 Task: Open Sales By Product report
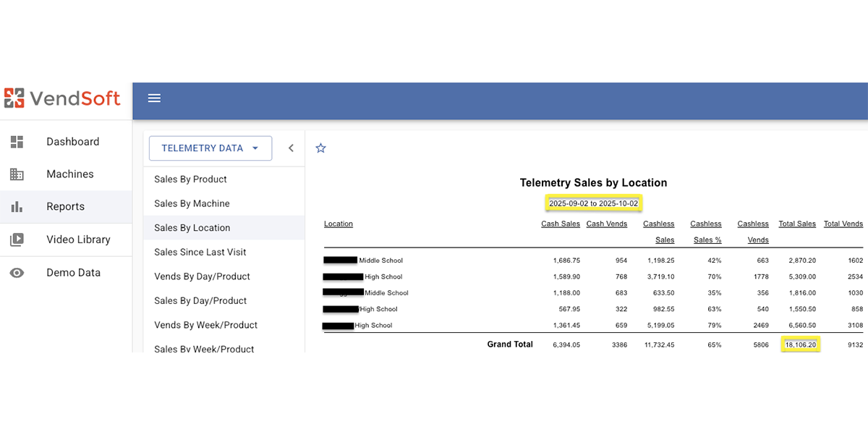tap(190, 180)
